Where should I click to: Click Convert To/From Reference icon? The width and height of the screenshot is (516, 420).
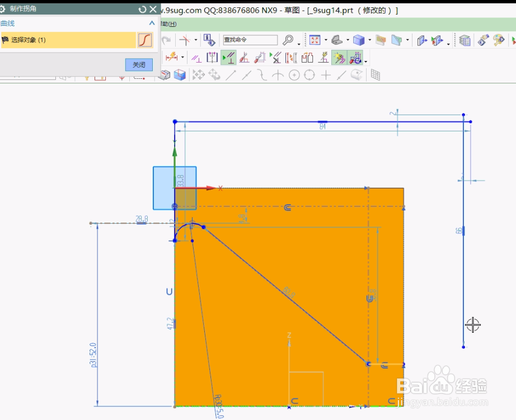(307, 58)
